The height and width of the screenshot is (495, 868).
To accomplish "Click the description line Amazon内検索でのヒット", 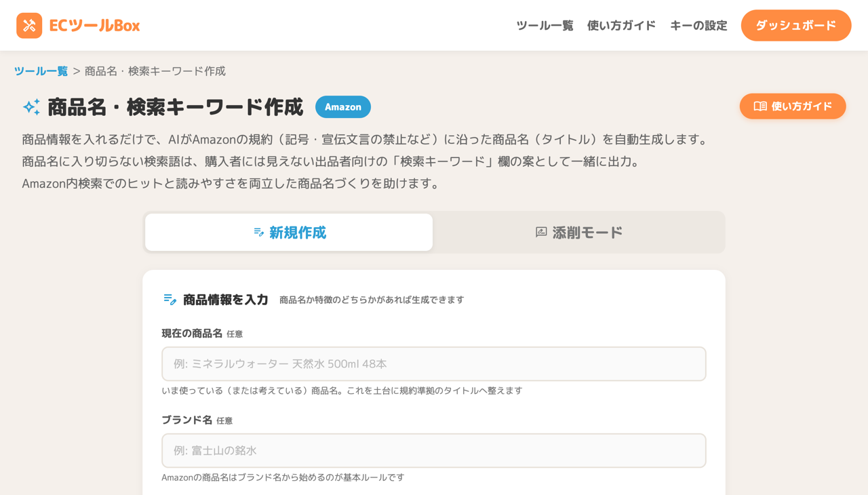I will coord(231,184).
